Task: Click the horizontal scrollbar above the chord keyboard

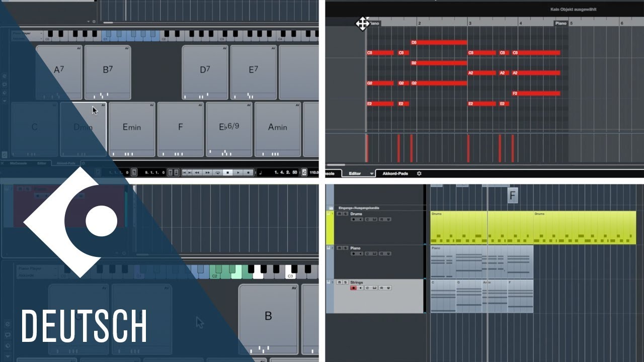Action: 108,23
